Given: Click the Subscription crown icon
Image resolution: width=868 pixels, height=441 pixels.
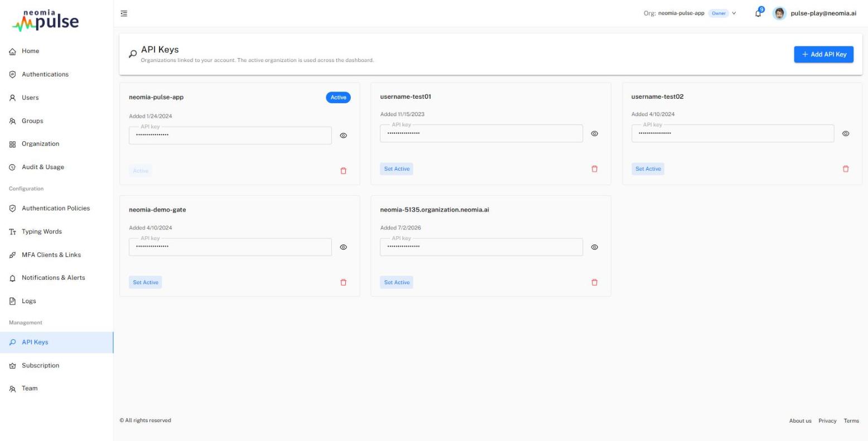Looking at the screenshot, I should coord(12,366).
